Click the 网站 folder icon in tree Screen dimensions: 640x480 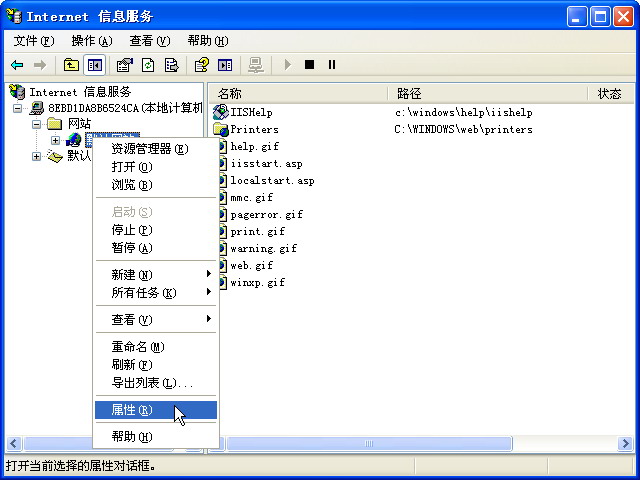click(54, 123)
